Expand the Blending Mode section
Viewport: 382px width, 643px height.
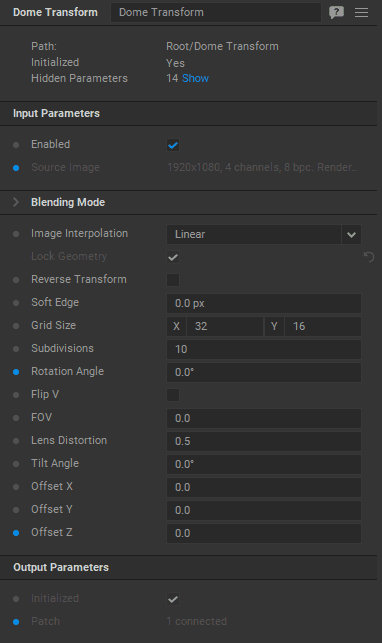point(16,202)
